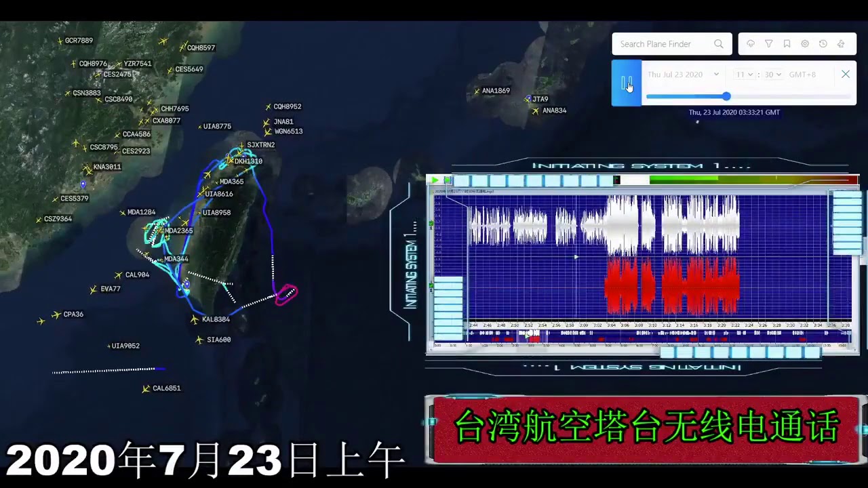868x488 pixels.
Task: Pause the Plane Finder playback
Action: click(x=627, y=83)
